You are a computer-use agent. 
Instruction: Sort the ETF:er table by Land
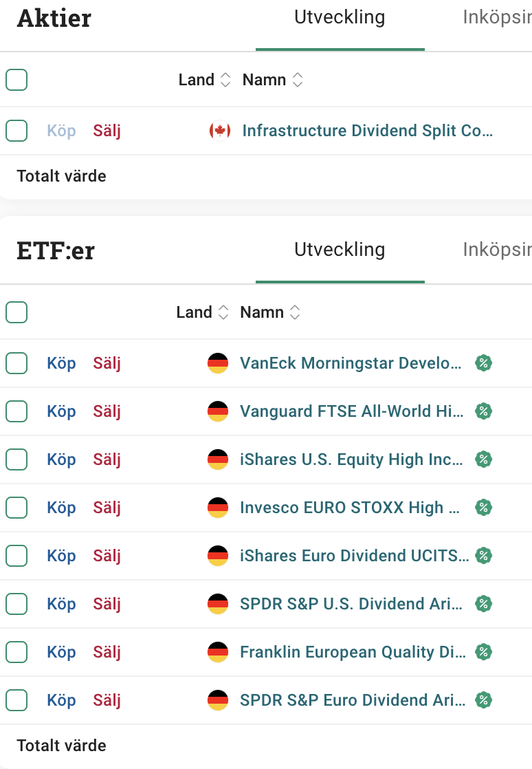(x=202, y=312)
